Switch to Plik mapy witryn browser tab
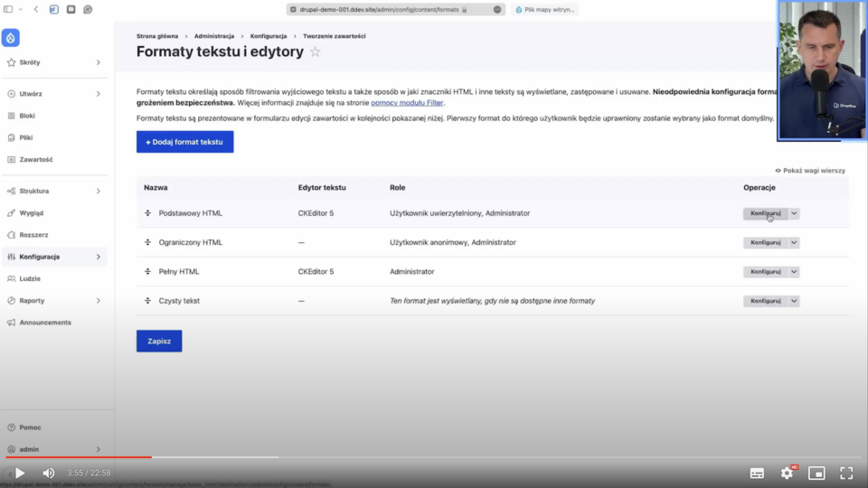Screen dimensions: 868x488 tap(544, 9)
